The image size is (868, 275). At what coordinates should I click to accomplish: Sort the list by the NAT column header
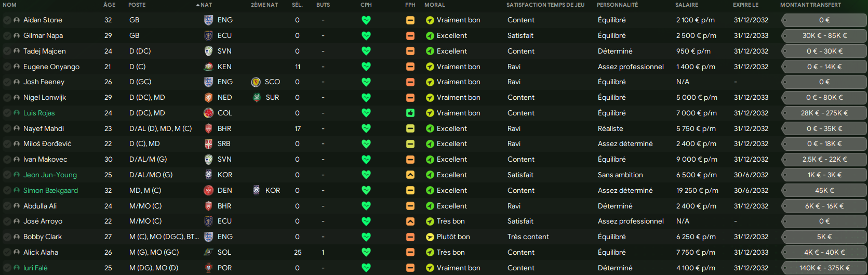(x=206, y=5)
